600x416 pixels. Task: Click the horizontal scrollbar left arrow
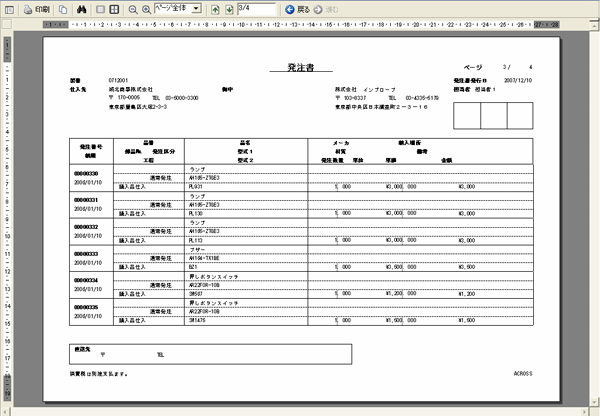pyautogui.click(x=5, y=412)
